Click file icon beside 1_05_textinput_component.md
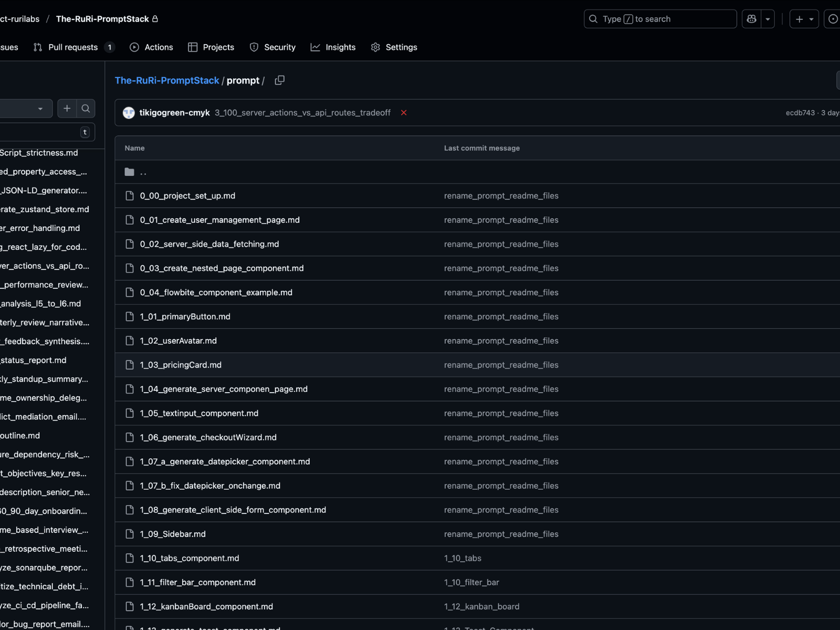 130,413
